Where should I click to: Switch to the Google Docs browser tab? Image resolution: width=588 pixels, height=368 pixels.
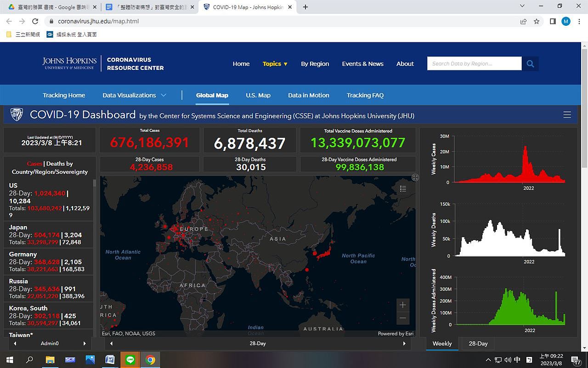coord(150,7)
